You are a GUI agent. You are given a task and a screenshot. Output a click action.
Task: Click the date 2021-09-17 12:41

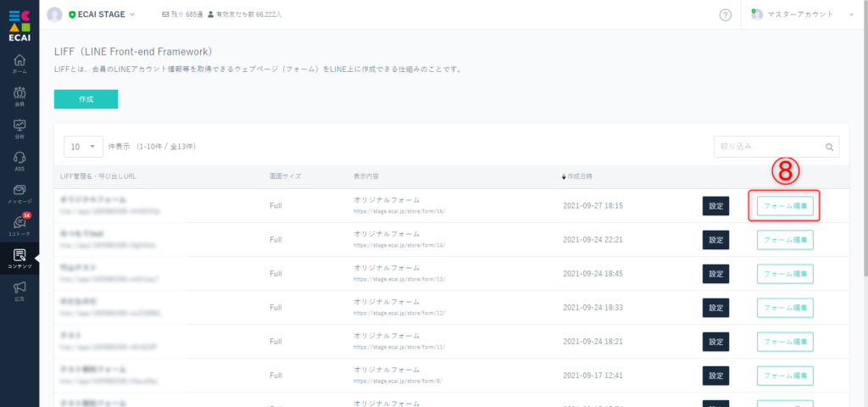coord(593,376)
